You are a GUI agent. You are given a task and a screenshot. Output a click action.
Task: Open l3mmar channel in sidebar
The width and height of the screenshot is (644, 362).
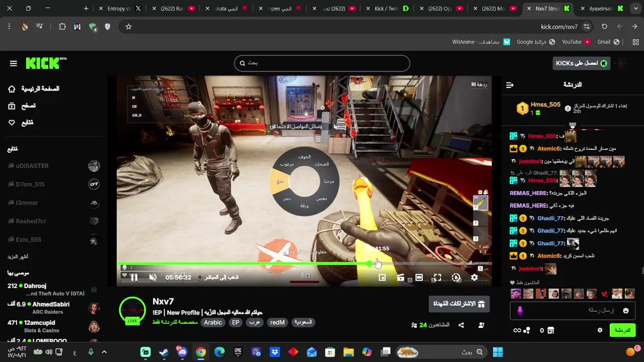[53, 203]
